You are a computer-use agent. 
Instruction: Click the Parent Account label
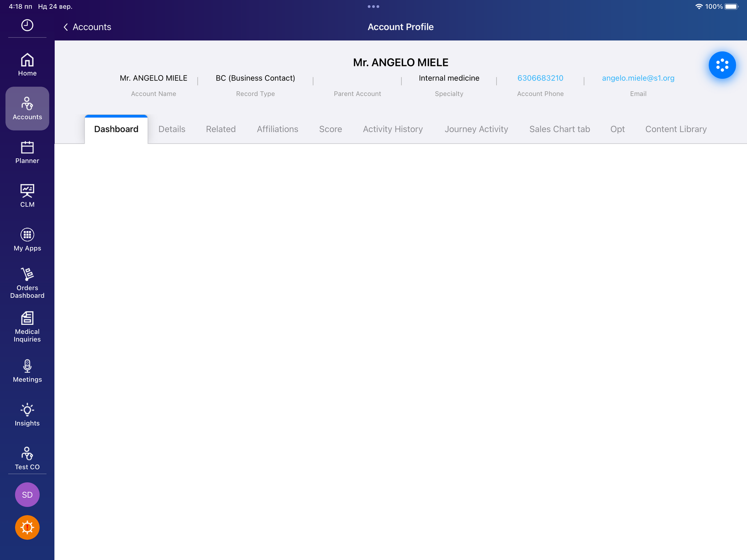357,94
